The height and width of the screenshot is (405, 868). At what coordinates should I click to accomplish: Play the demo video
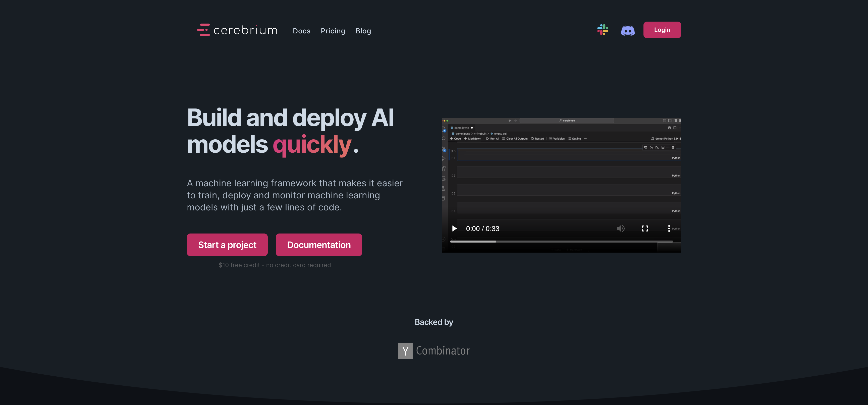point(454,228)
